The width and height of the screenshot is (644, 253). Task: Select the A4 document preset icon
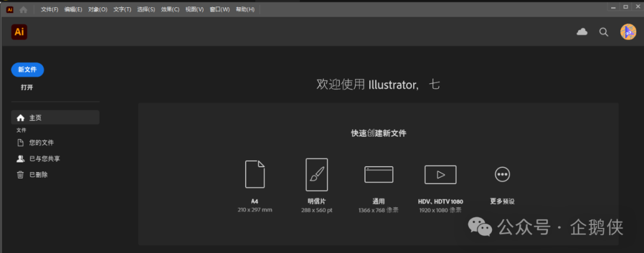[x=255, y=174]
